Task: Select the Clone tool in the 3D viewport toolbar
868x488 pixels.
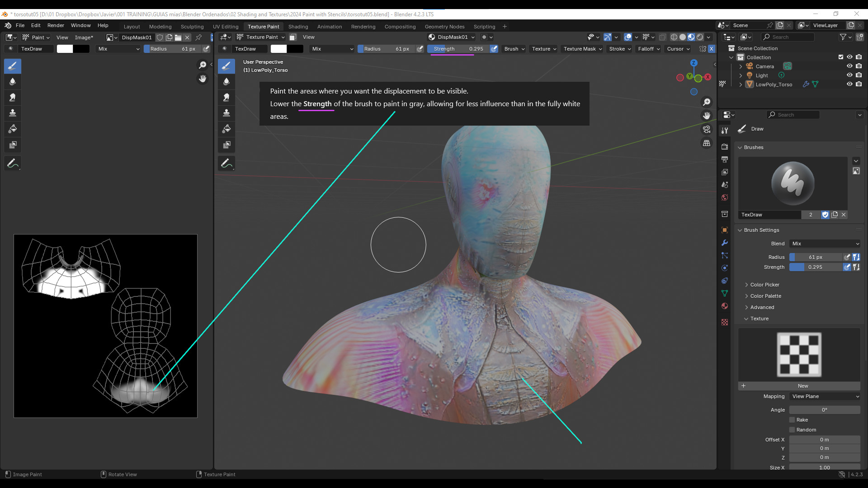Action: pyautogui.click(x=226, y=113)
